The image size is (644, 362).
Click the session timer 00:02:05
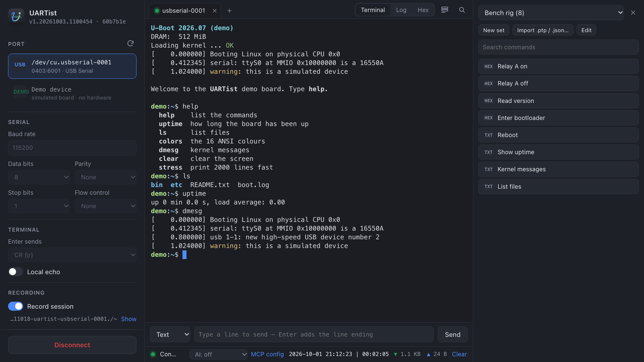tap(376, 354)
